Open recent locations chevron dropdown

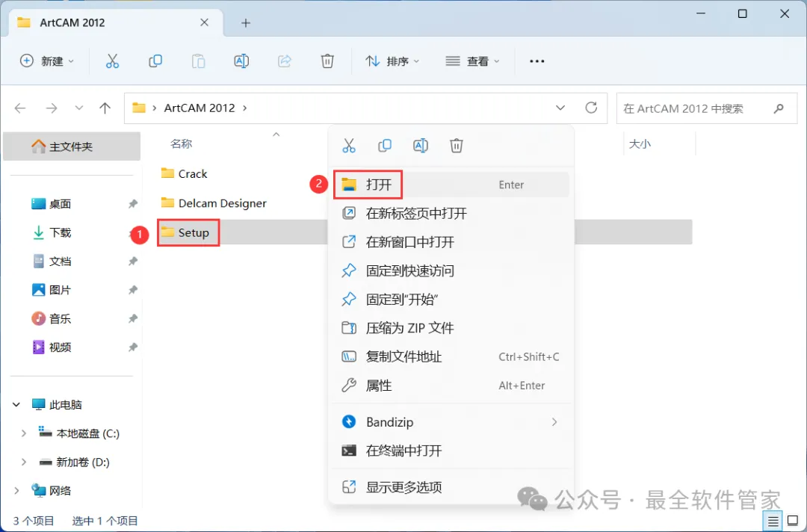click(78, 108)
